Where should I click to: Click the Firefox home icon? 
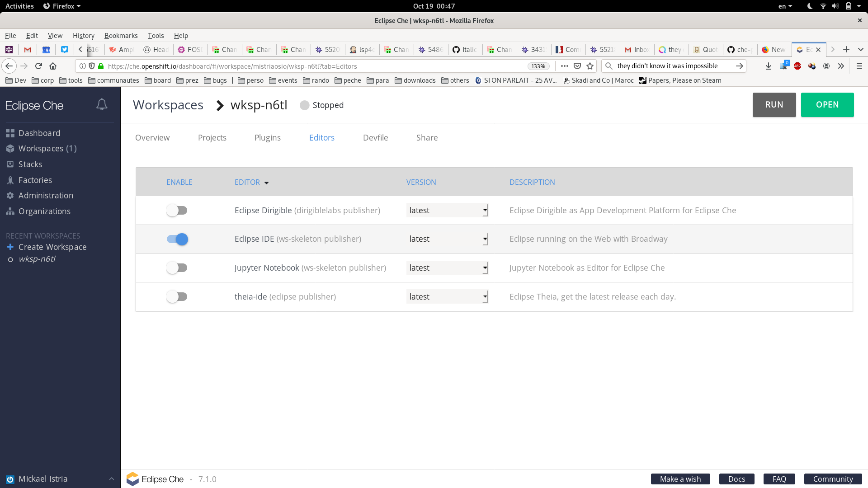(53, 66)
